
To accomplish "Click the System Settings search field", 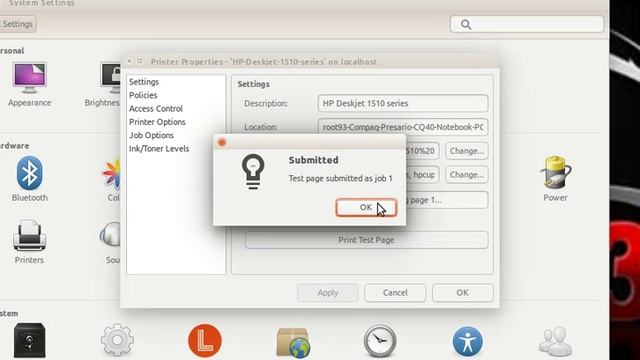I will pyautogui.click(x=527, y=24).
